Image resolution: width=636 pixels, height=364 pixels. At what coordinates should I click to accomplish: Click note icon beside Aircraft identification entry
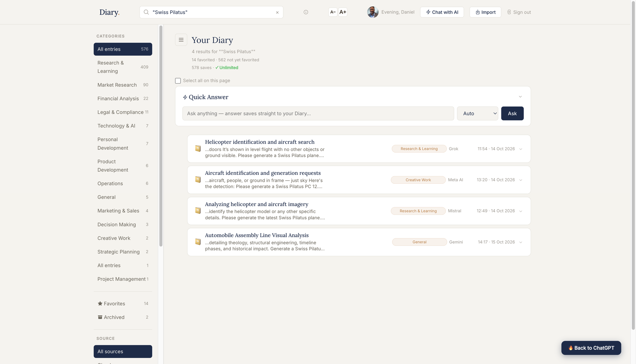click(x=198, y=180)
